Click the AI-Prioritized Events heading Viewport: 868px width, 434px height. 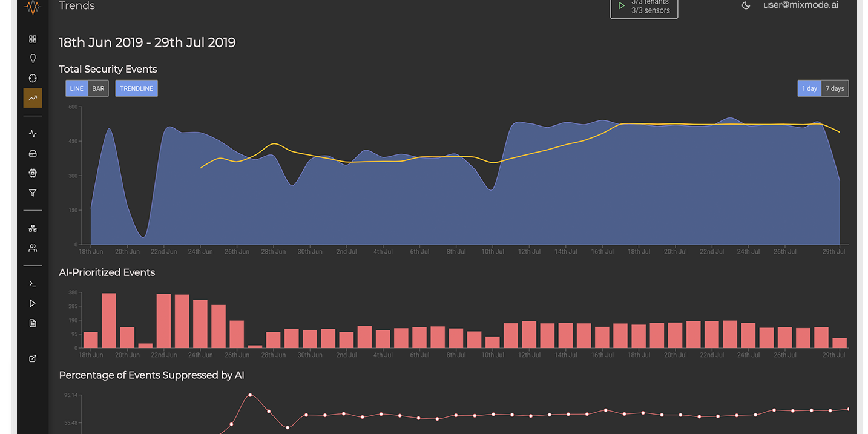107,272
